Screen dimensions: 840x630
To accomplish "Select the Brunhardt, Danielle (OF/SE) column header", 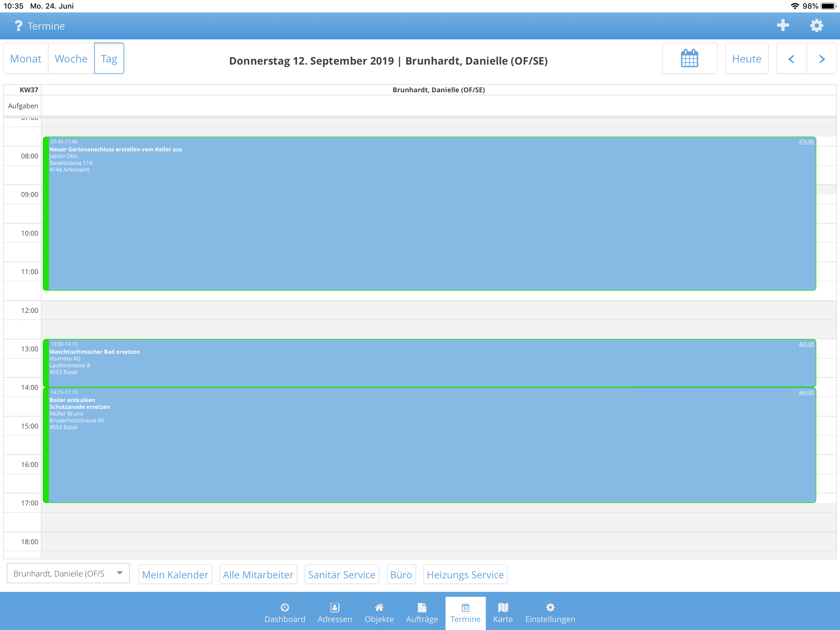I will point(439,90).
